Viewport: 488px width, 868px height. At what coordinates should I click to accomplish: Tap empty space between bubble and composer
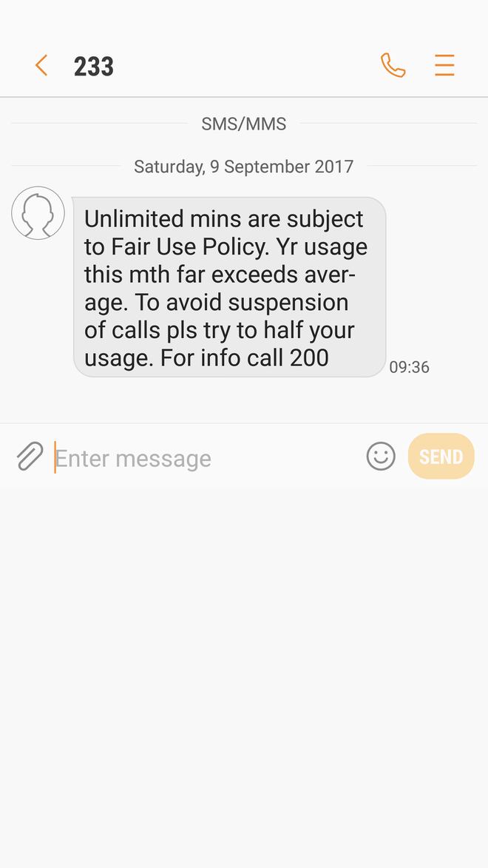[x=243, y=401]
